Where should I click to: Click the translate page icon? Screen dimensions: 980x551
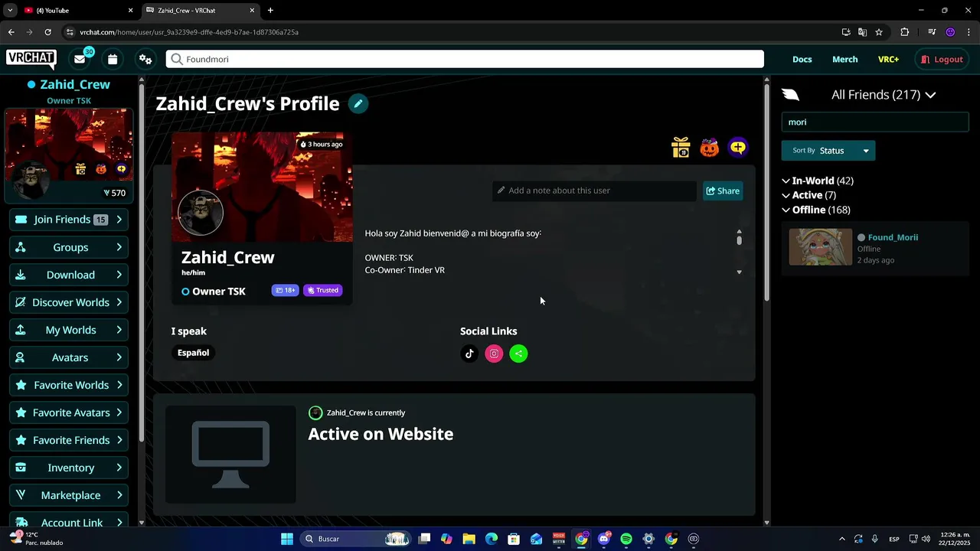point(863,32)
